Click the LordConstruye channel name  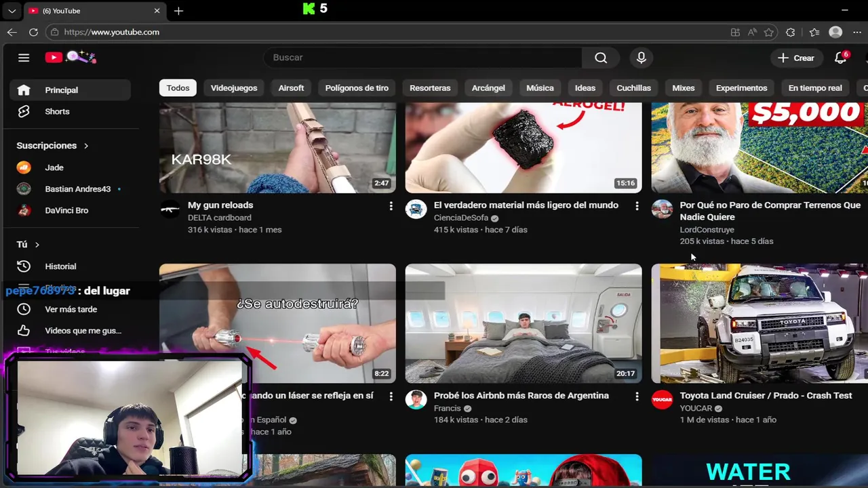coord(707,230)
